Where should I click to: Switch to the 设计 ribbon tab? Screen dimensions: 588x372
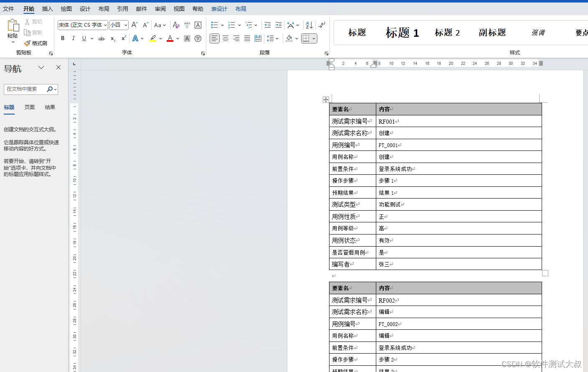pos(85,9)
